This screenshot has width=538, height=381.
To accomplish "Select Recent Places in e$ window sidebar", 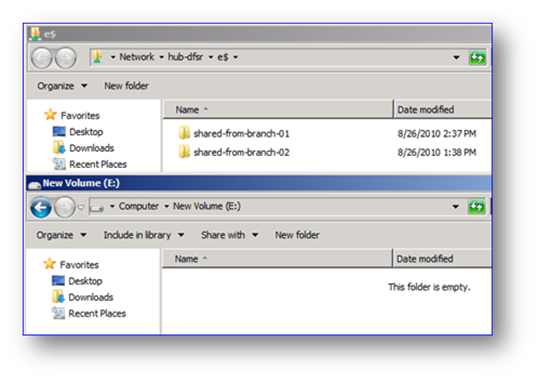I will (98, 164).
